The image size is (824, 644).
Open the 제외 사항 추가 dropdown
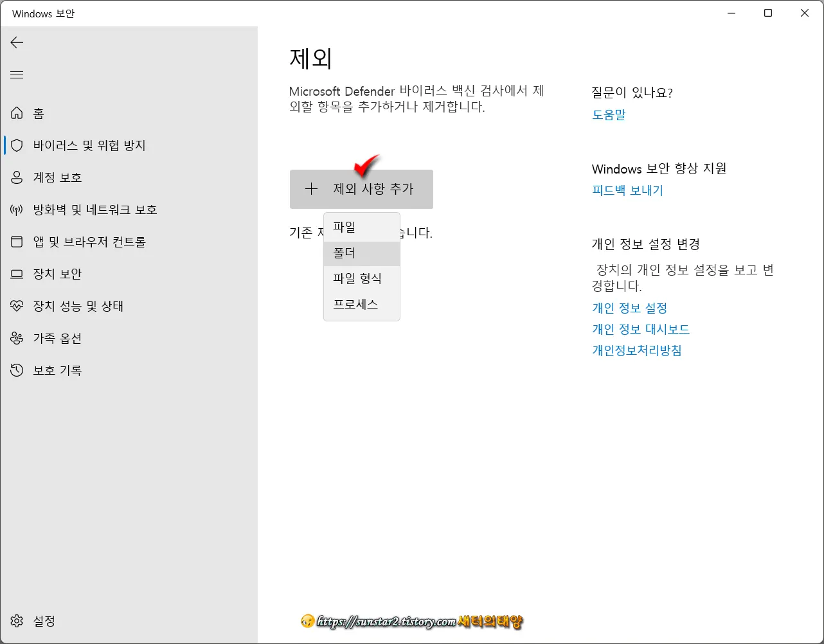tap(362, 189)
